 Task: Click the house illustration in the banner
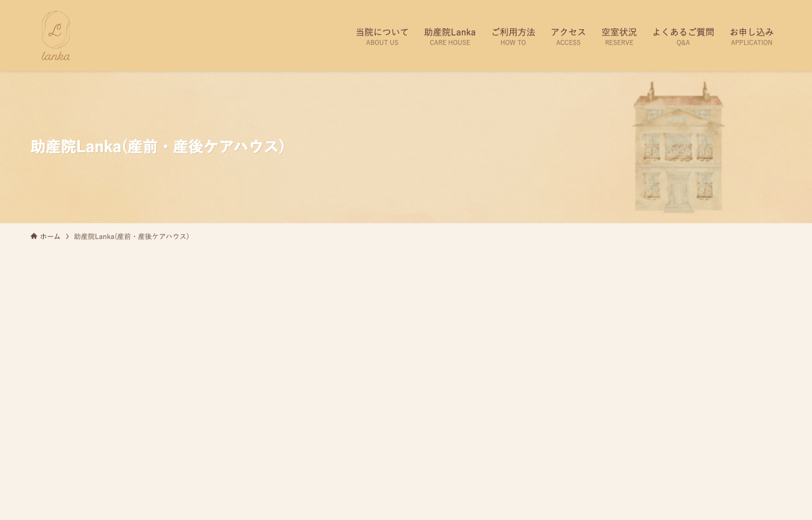pos(678,147)
